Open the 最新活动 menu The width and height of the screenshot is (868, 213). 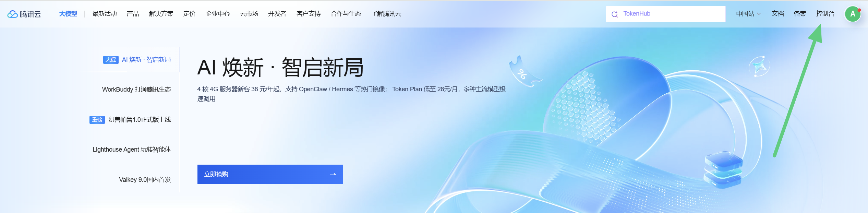(105, 14)
